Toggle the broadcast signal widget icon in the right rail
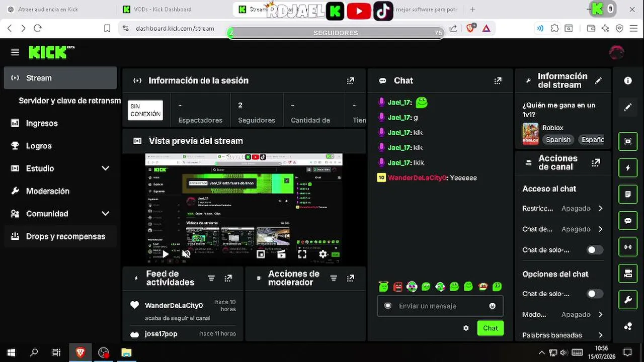The width and height of the screenshot is (644, 362). [x=628, y=247]
